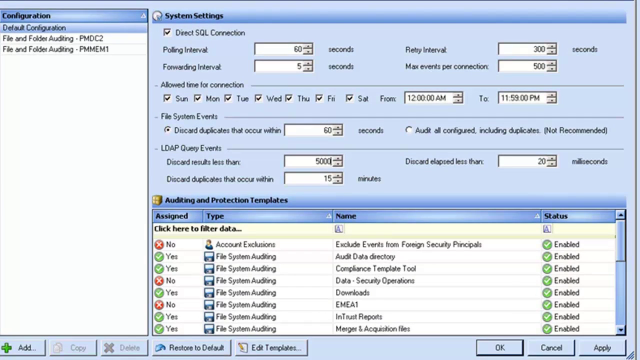This screenshot has height=360, width=640.
Task: Click the Enabled status icon for Merger & Acquisition files
Action: pyautogui.click(x=547, y=329)
